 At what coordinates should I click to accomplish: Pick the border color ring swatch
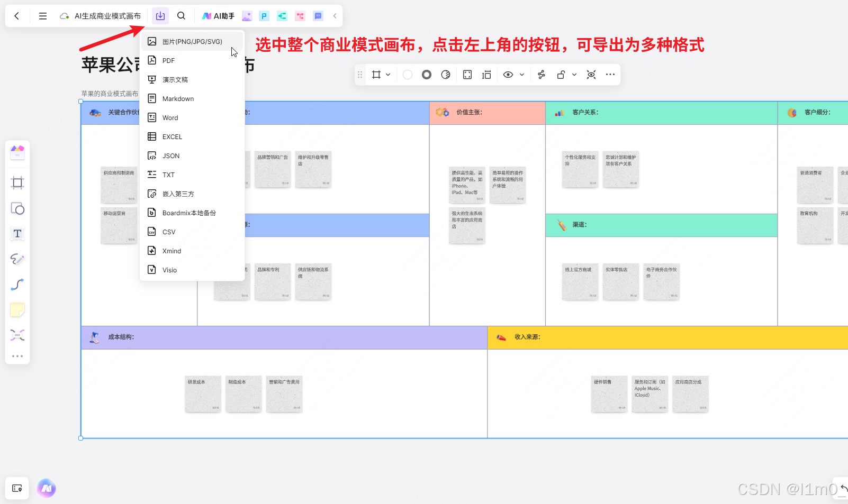[x=427, y=75]
